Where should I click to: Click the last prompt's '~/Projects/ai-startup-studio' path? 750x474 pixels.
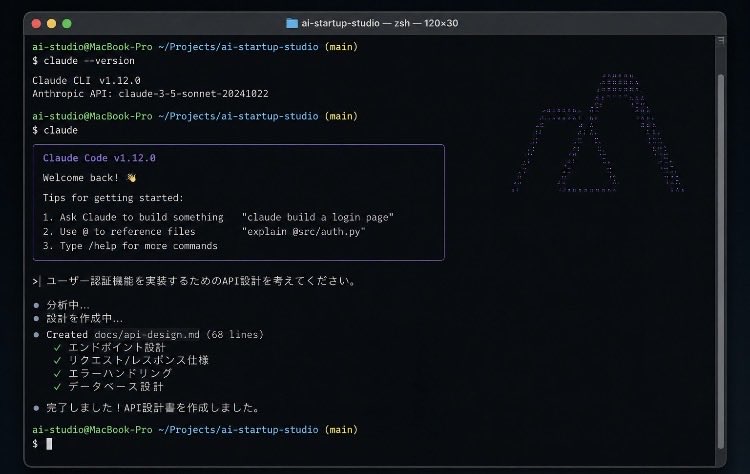(x=238, y=430)
